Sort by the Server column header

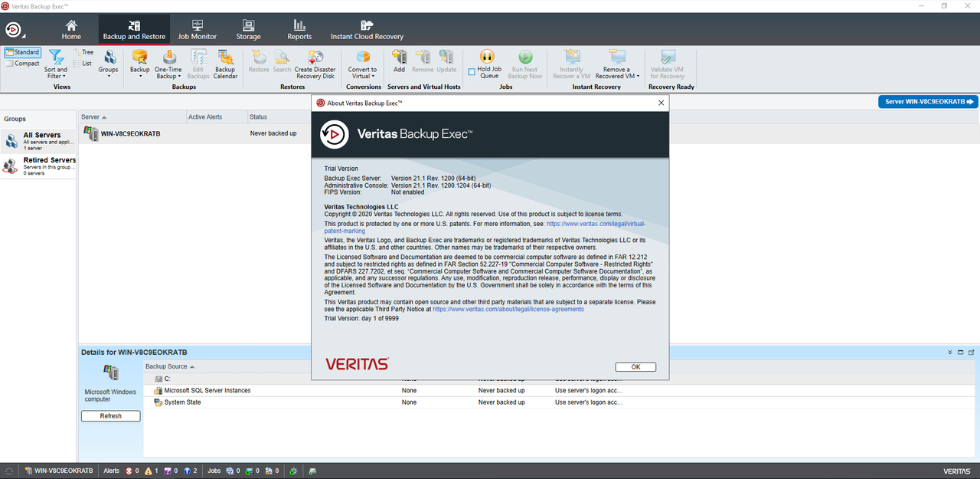132,116
